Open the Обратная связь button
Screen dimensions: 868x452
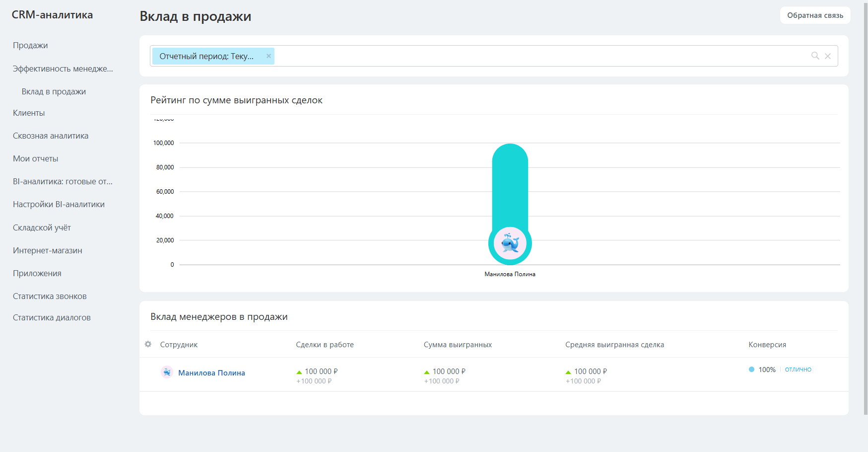click(815, 15)
